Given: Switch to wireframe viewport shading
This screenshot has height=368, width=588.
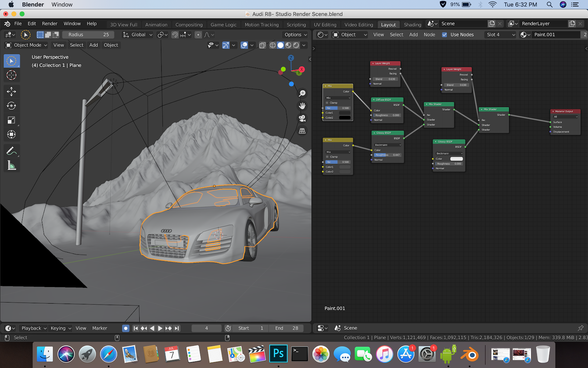Looking at the screenshot, I should pyautogui.click(x=273, y=45).
